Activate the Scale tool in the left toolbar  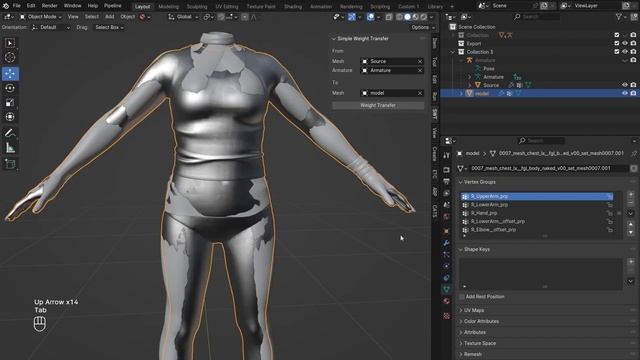(10, 102)
